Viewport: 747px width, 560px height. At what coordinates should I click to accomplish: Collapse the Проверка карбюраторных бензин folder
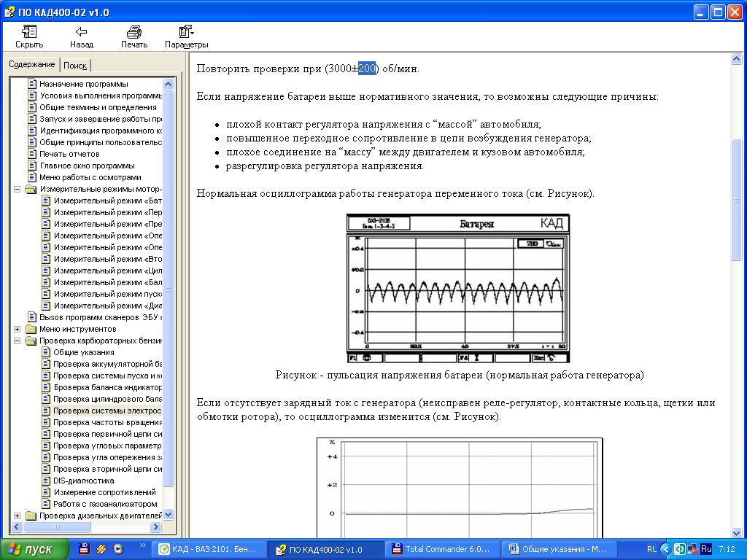point(18,341)
